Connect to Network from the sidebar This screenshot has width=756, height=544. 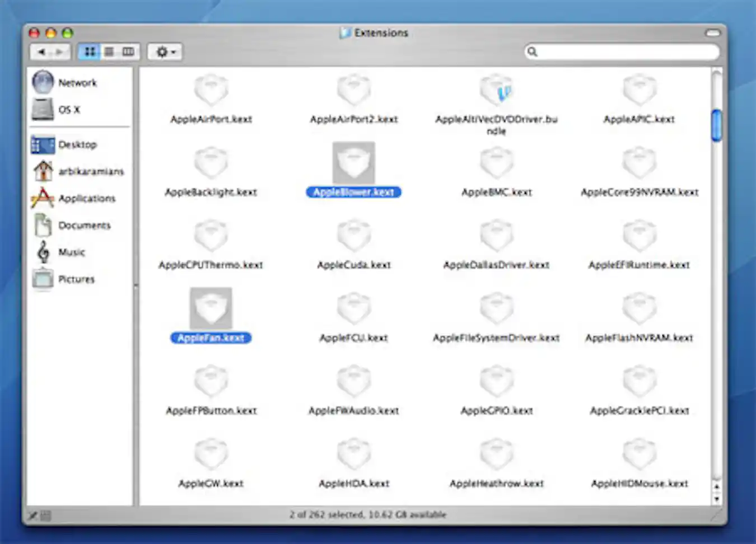(x=77, y=82)
